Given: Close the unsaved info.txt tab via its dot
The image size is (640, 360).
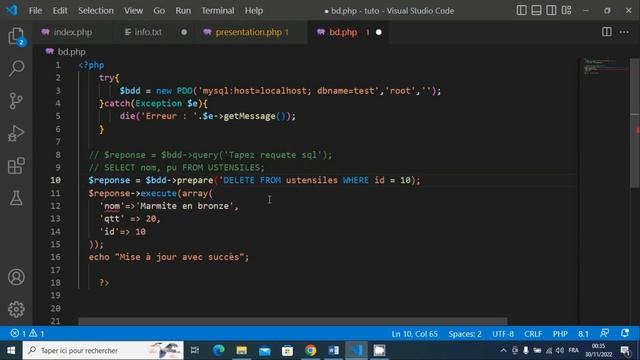Looking at the screenshot, I should [184, 32].
